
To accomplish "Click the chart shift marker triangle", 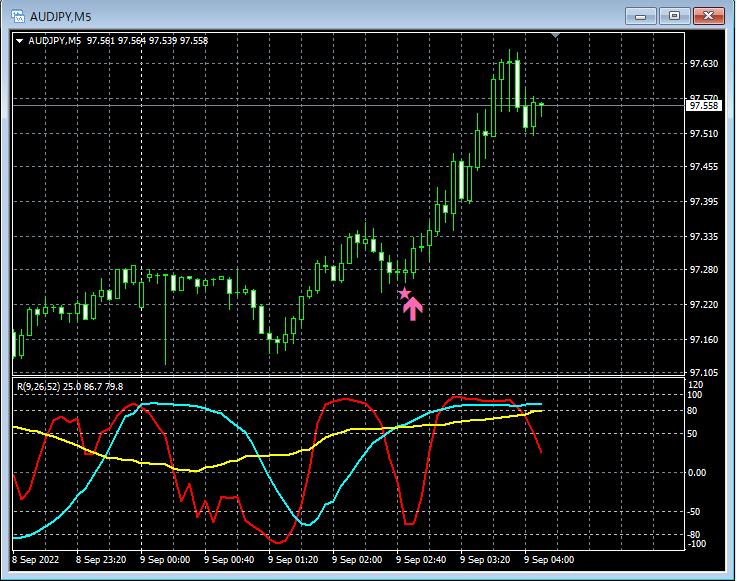I will pyautogui.click(x=556, y=36).
